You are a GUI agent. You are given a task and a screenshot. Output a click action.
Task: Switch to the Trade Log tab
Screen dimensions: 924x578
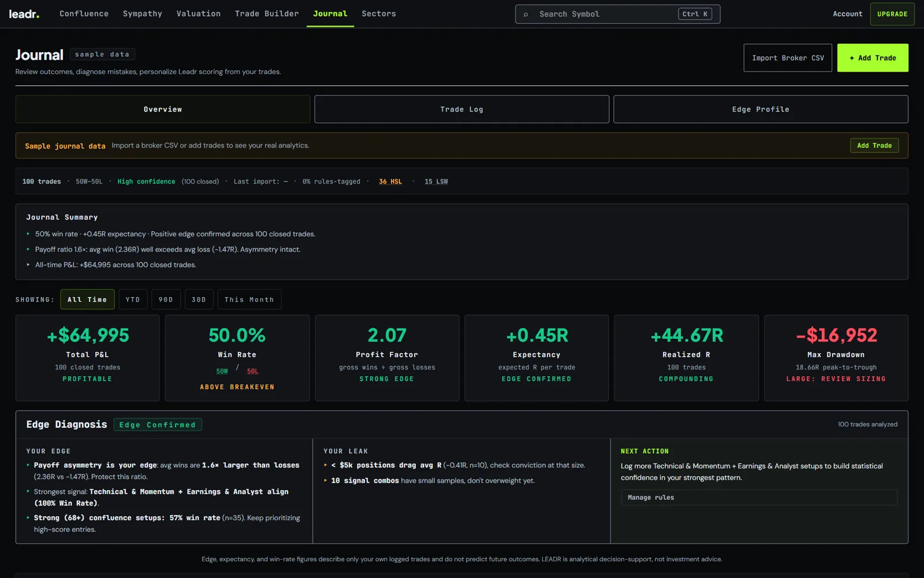[461, 109]
